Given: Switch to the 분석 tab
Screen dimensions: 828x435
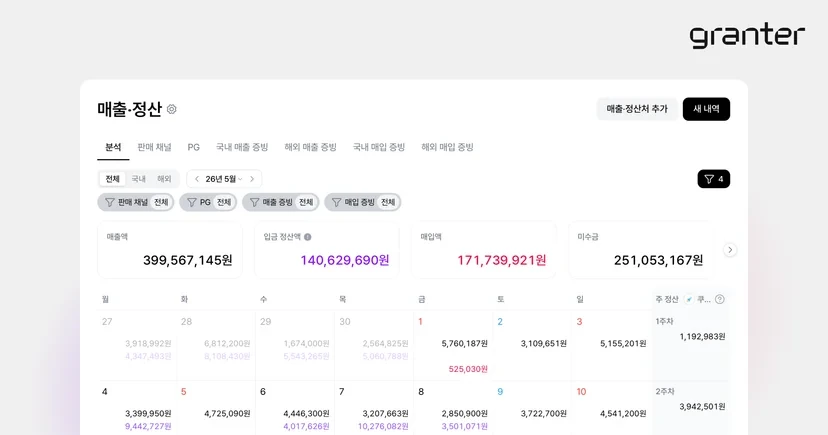Looking at the screenshot, I should pos(113,147).
